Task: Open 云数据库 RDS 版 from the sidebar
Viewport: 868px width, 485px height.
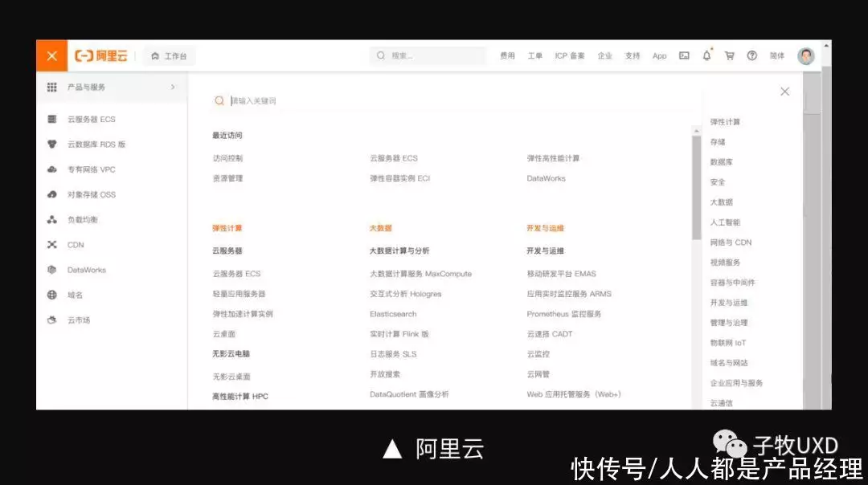Action: click(x=83, y=144)
